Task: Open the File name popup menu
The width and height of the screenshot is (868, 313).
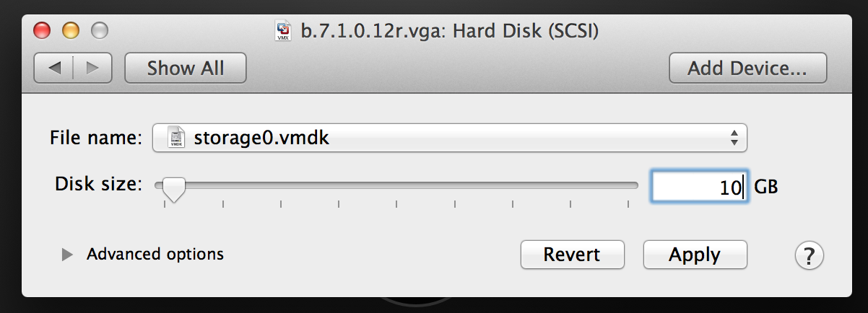Action: pyautogui.click(x=448, y=138)
